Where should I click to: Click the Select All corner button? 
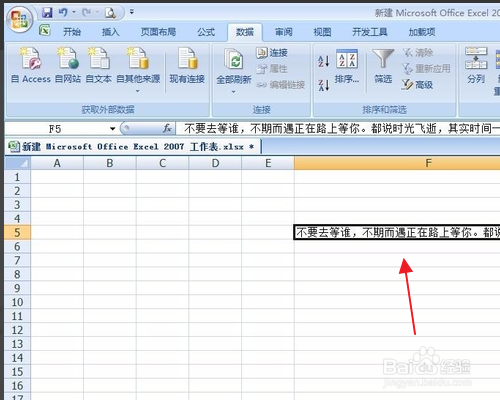[x=17, y=163]
